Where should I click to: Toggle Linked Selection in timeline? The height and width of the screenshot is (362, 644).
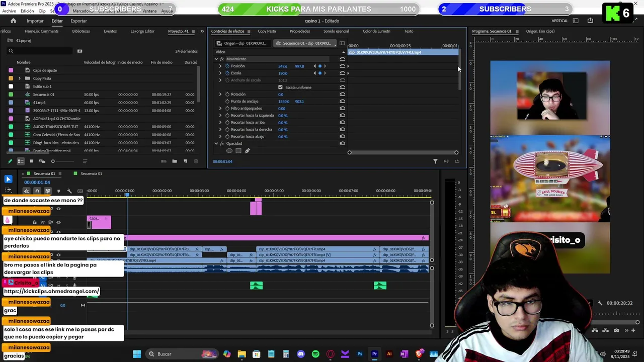point(48,191)
